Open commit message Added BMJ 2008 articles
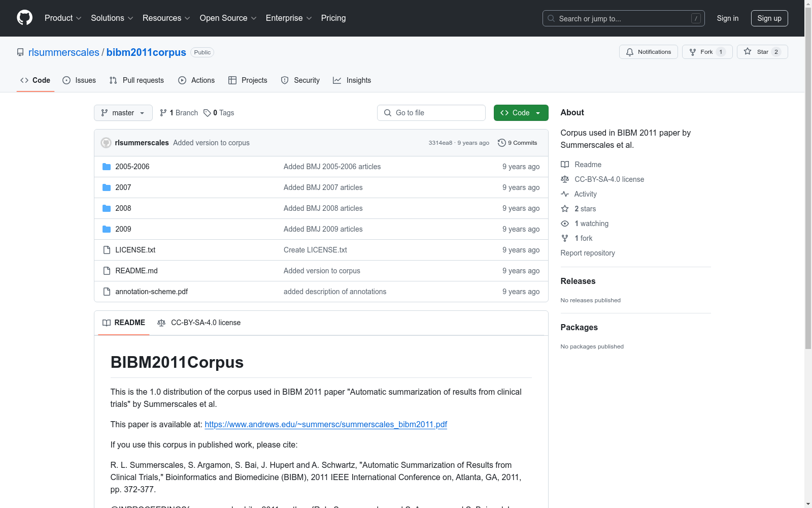 click(323, 208)
